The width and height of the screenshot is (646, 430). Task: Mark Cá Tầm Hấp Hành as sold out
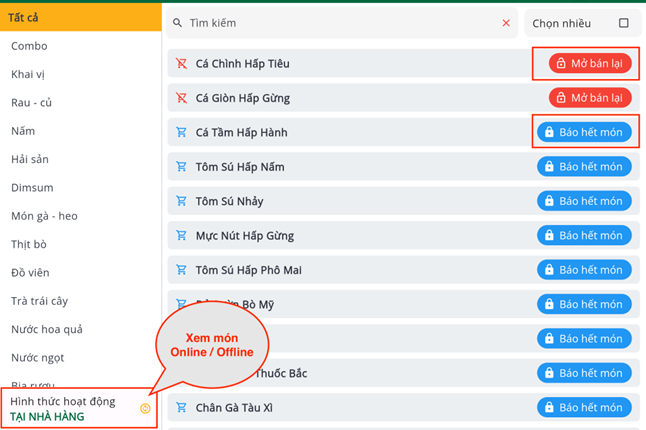(x=584, y=132)
